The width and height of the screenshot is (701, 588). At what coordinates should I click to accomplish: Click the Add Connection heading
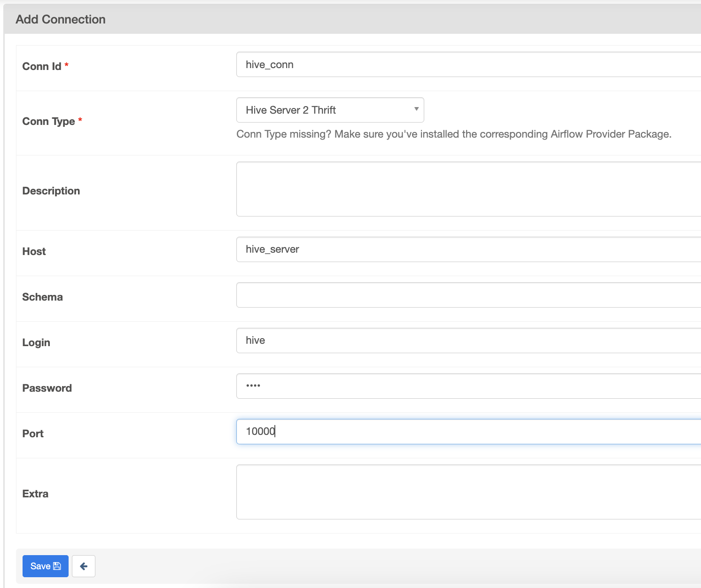tap(61, 19)
